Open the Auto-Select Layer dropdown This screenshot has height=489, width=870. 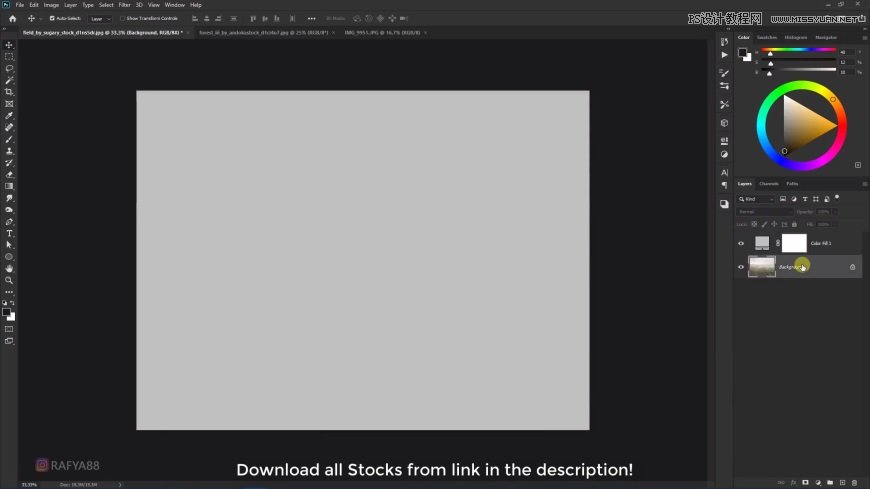pos(101,18)
